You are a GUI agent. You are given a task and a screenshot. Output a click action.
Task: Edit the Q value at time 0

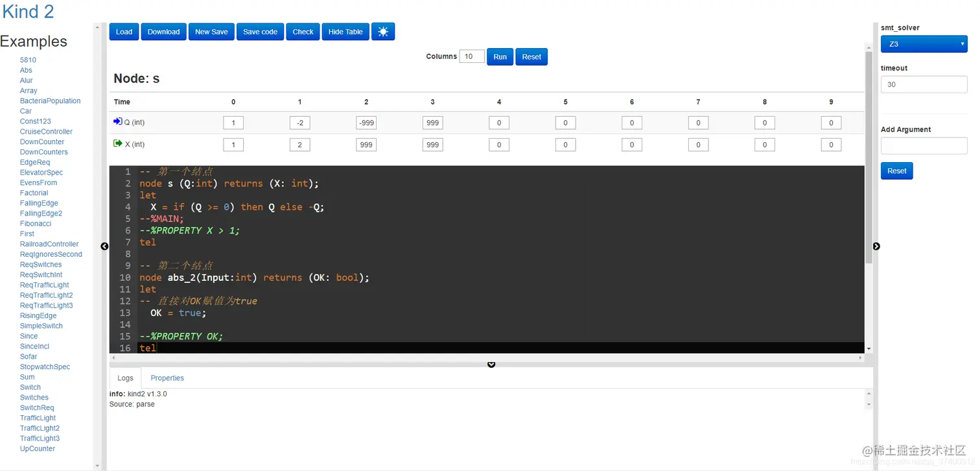click(233, 123)
